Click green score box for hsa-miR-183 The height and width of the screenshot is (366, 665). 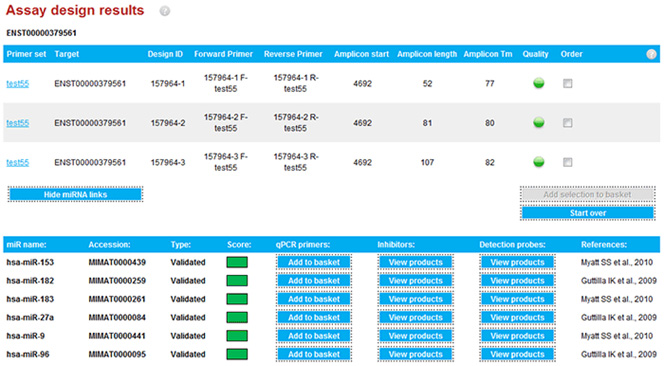(237, 299)
